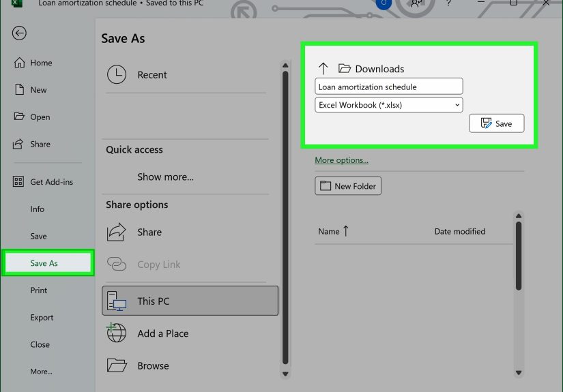The width and height of the screenshot is (563, 392).
Task: Click the This PC computer icon
Action: [x=117, y=301]
